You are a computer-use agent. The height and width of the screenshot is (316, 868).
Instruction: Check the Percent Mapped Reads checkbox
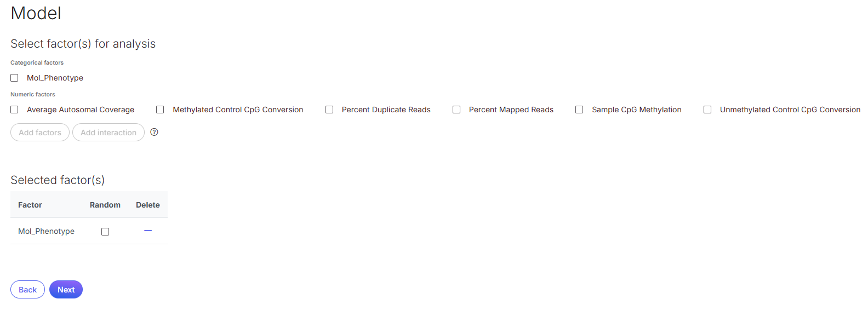pos(456,110)
